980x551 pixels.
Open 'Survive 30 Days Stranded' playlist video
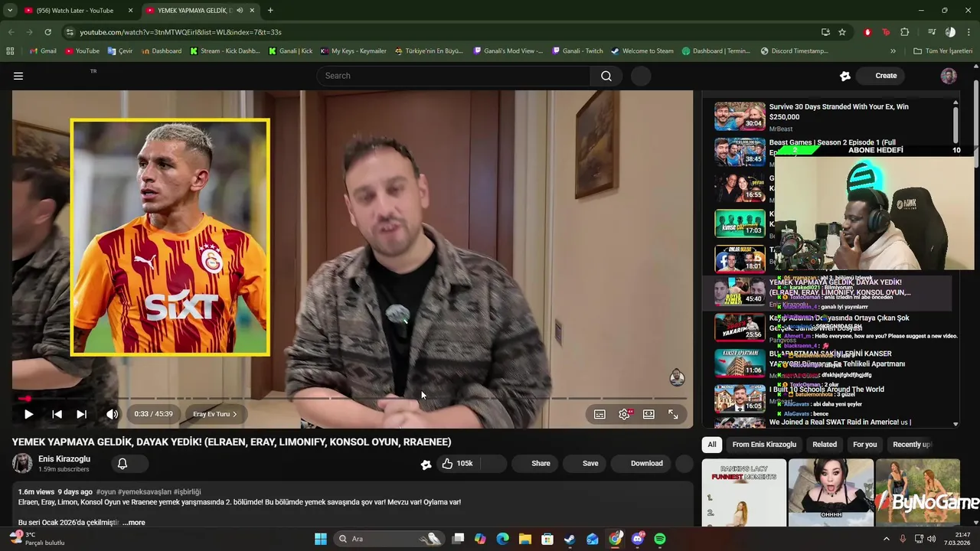click(833, 117)
